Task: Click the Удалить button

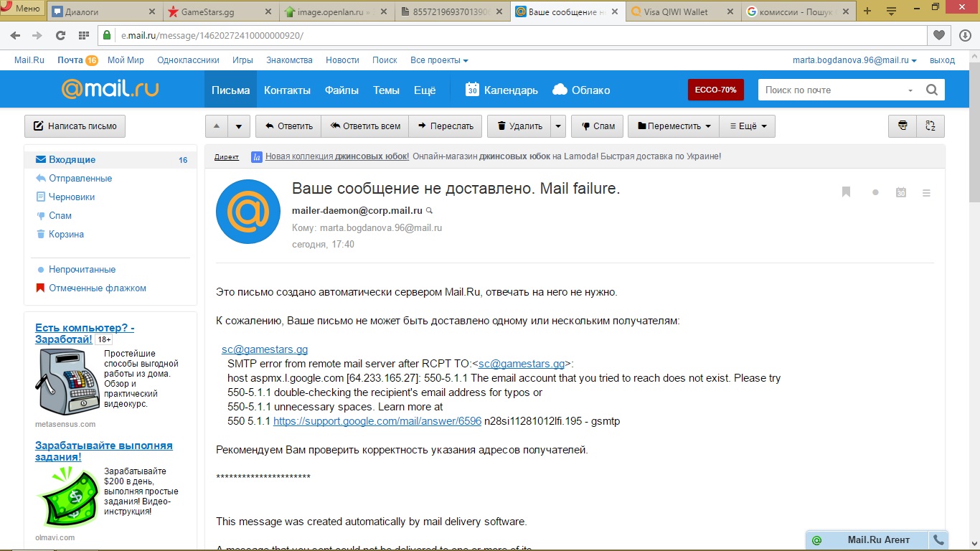Action: pos(519,126)
